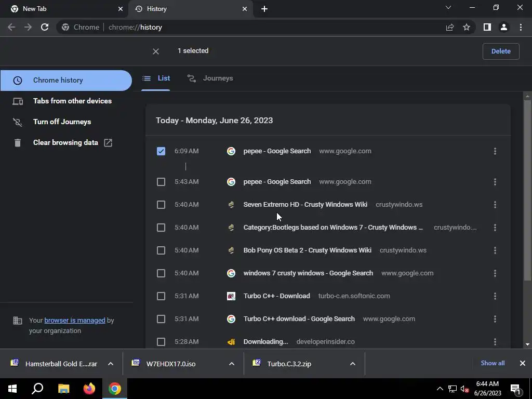The height and width of the screenshot is (399, 532).
Task: Open the Windows Start menu
Action: (12, 389)
